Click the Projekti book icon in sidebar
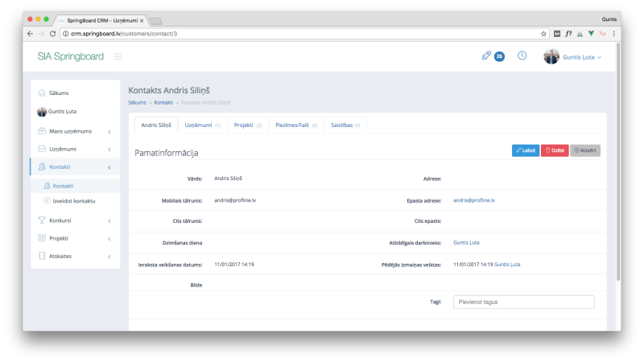Image resolution: width=644 pixels, height=362 pixels. click(x=42, y=238)
